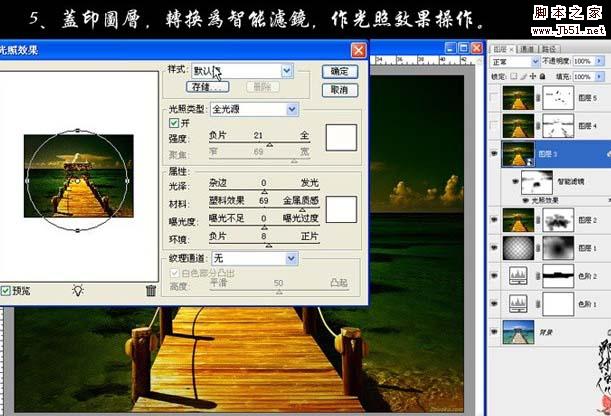
Task: Click the lighting preview image
Action: (x=79, y=176)
